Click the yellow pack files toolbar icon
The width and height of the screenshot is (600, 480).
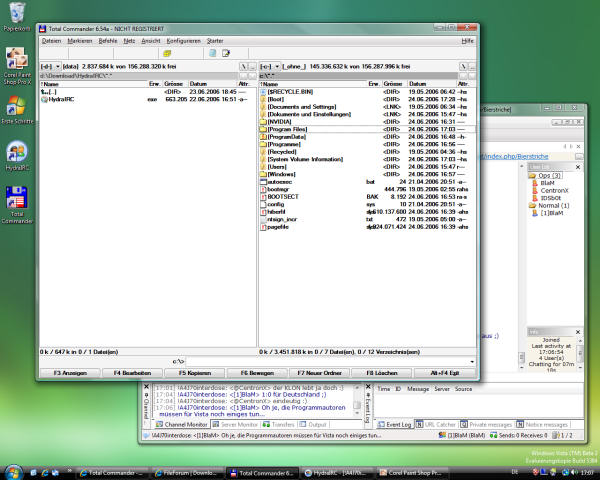coord(167,54)
